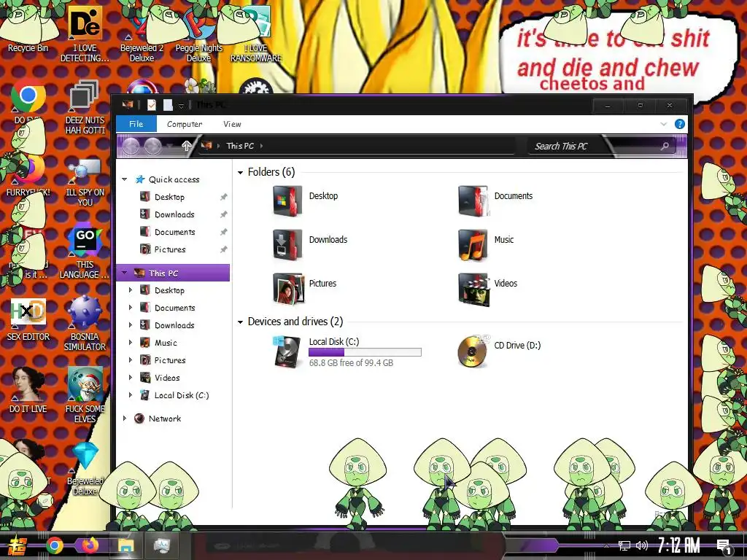This screenshot has height=560, width=747.
Task: Open the Desktop folder in Folders section
Action: point(287,201)
